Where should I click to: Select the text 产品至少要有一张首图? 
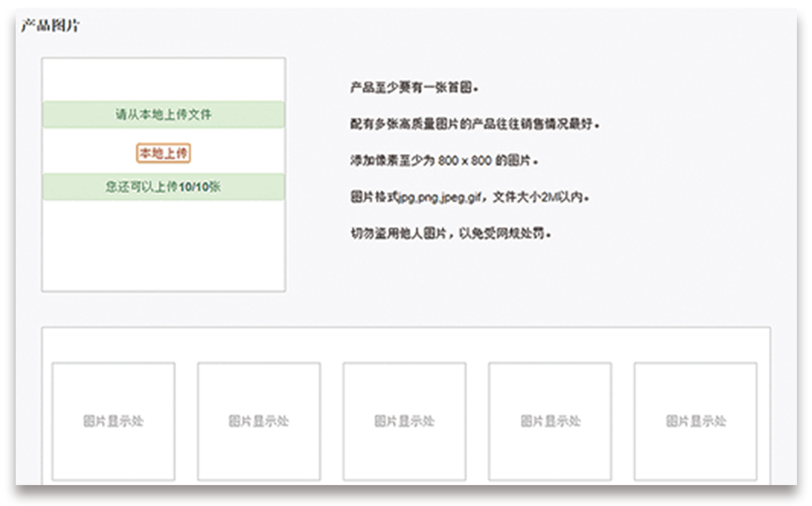(414, 88)
